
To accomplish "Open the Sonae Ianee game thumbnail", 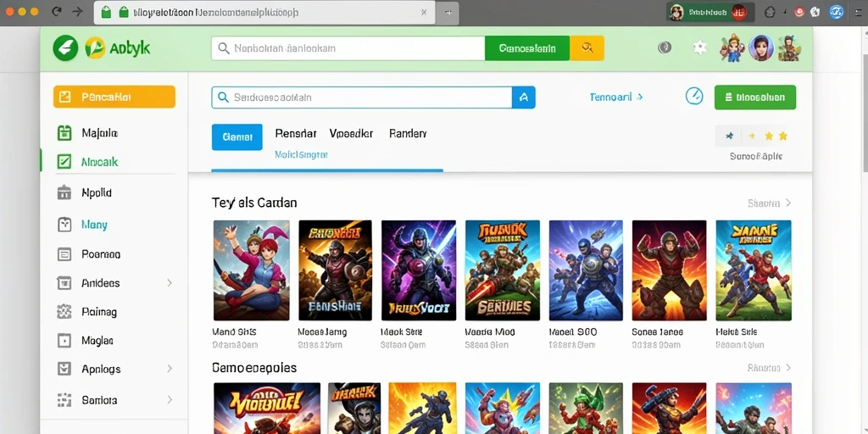I will [670, 270].
